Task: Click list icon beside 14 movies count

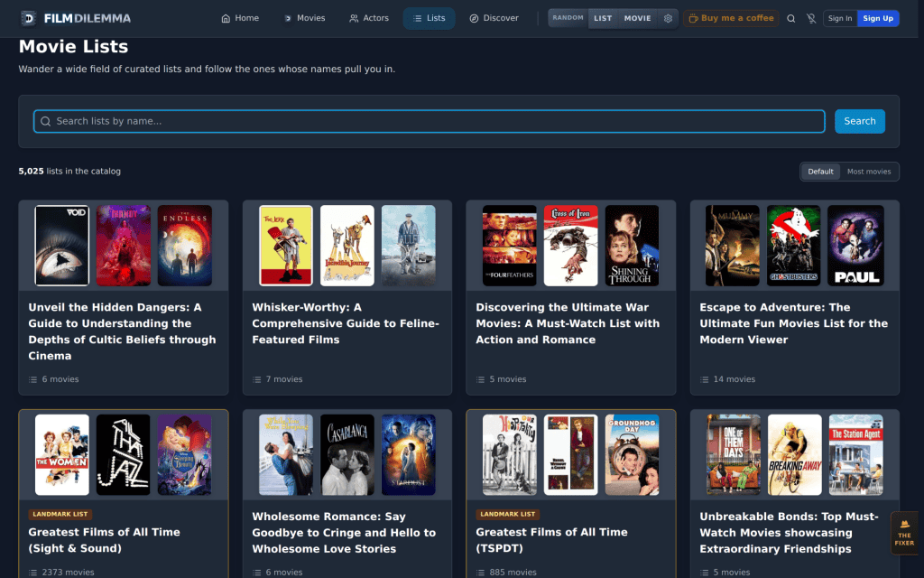Action: click(x=704, y=379)
